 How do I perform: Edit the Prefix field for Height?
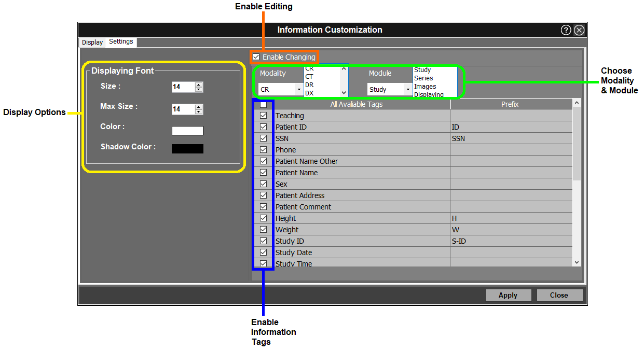pos(511,218)
